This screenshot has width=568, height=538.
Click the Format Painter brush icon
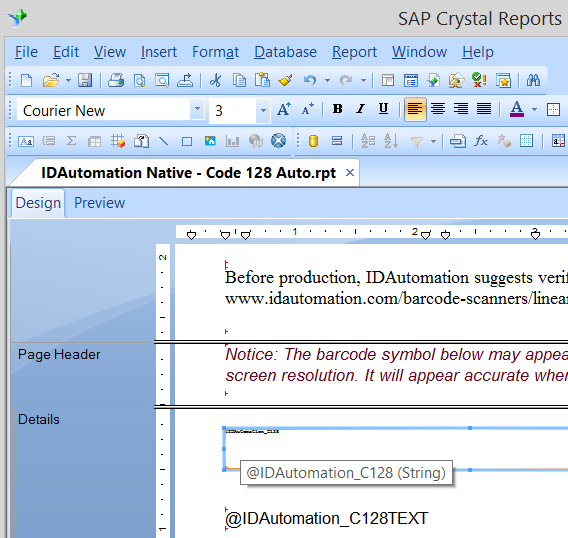(285, 80)
